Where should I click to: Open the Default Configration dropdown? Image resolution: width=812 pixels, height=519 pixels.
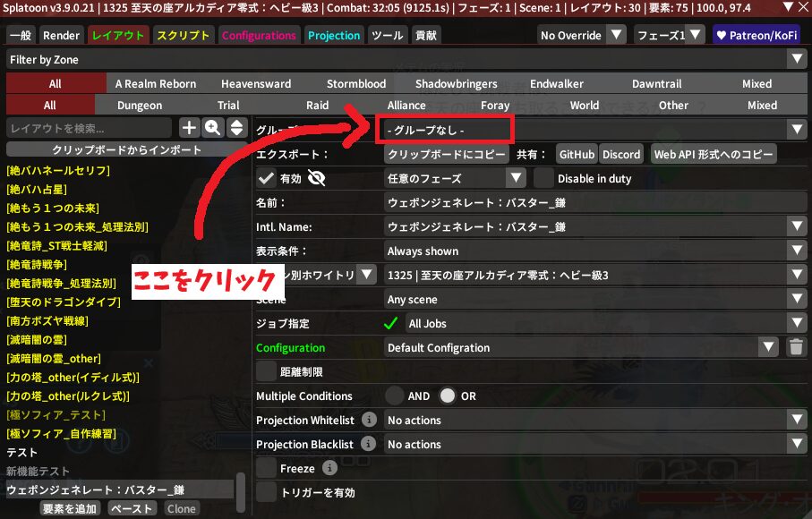click(x=582, y=347)
